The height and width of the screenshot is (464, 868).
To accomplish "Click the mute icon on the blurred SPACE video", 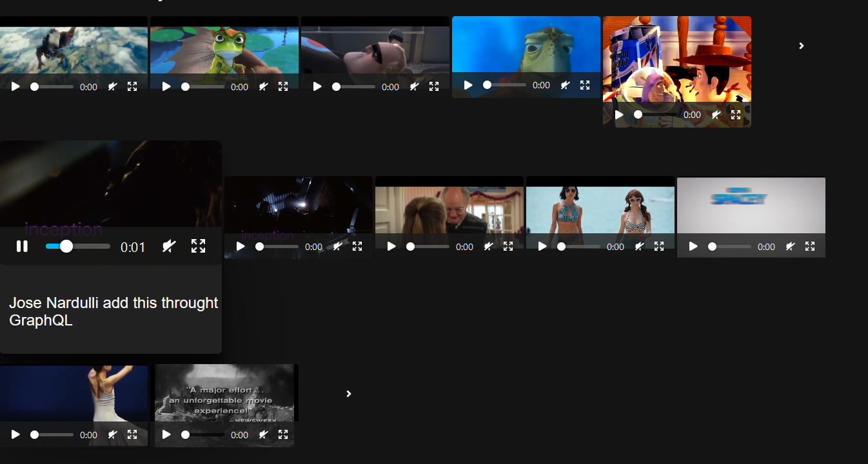I will coord(790,246).
